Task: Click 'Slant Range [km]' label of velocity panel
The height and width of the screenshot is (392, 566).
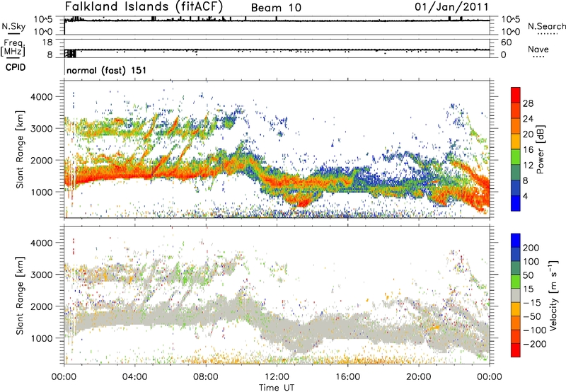Action: (x=20, y=296)
